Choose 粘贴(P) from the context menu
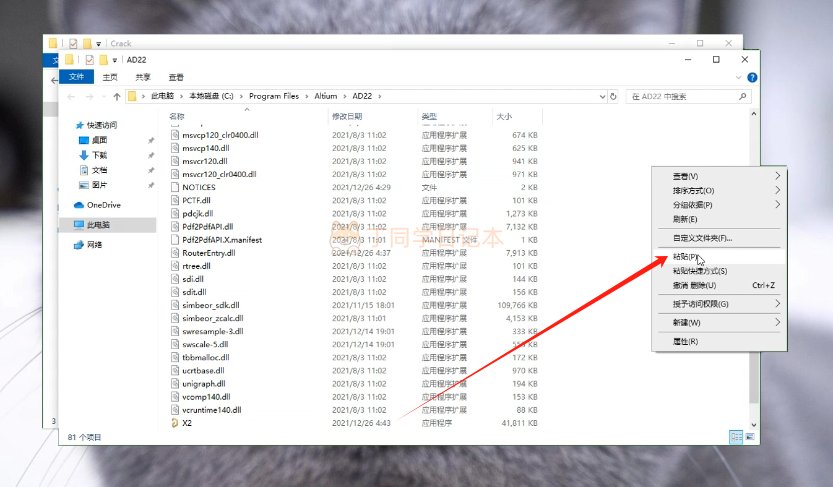 (687, 257)
